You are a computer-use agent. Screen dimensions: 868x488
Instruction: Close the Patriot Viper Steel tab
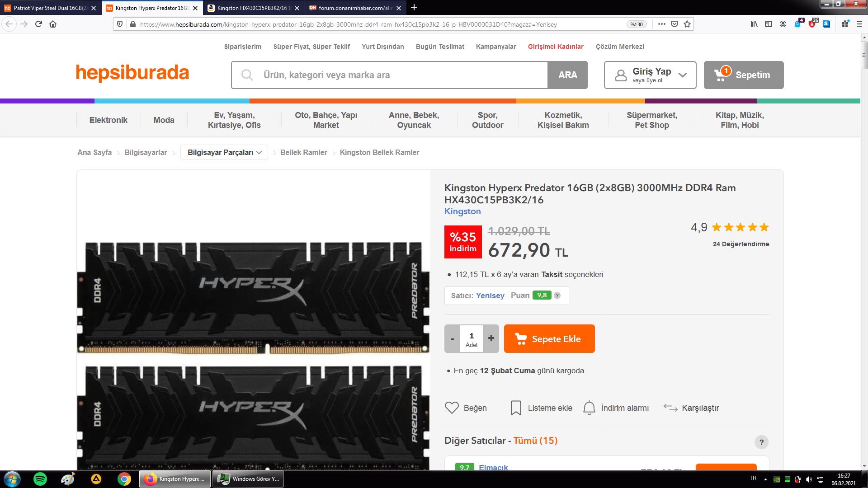(x=94, y=8)
